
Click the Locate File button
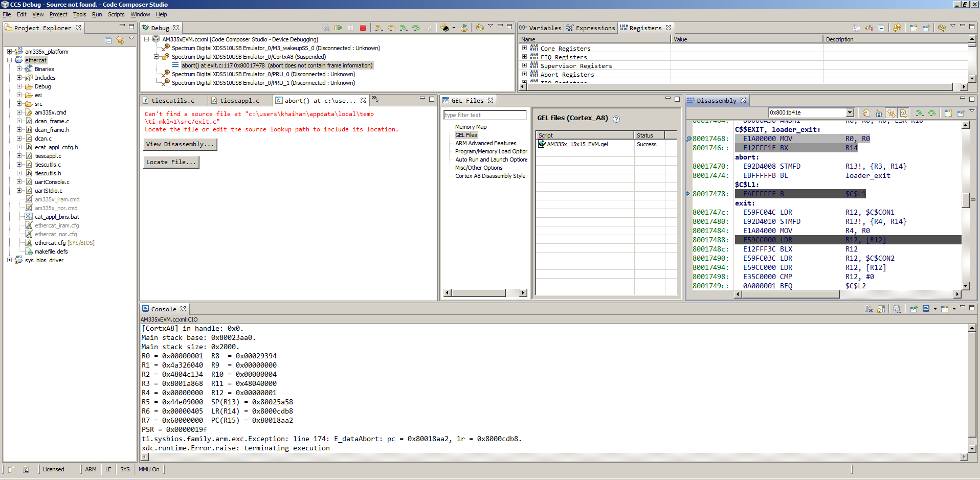pos(171,162)
